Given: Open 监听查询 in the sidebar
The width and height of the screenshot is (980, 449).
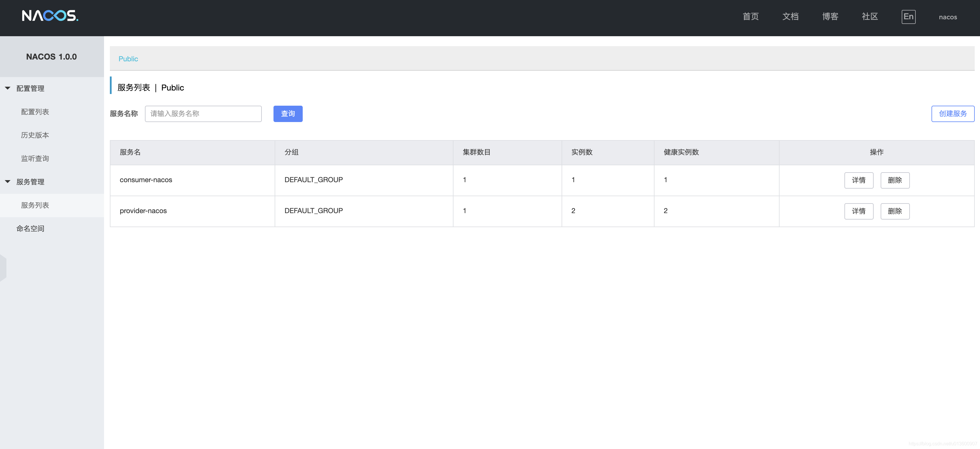Looking at the screenshot, I should pos(35,159).
